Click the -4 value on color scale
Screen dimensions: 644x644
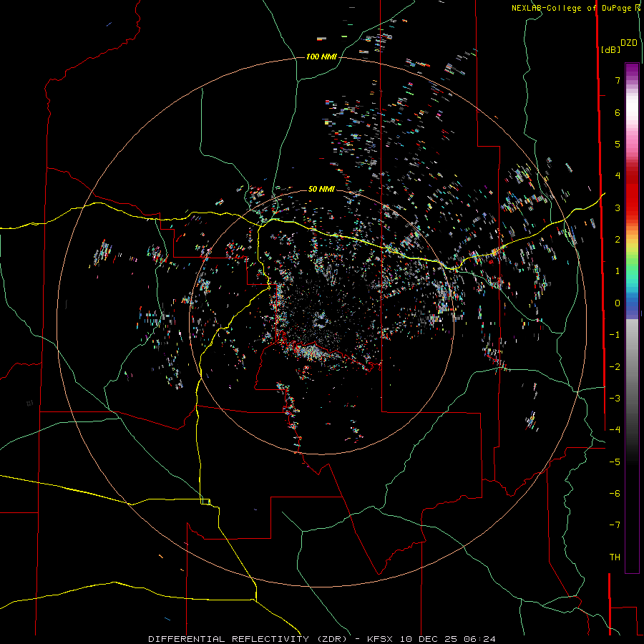[x=615, y=430]
